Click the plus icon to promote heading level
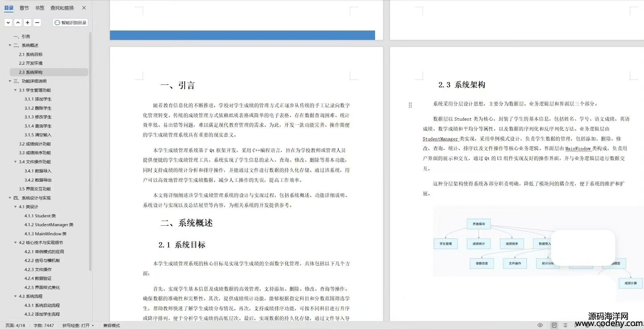 click(x=28, y=22)
